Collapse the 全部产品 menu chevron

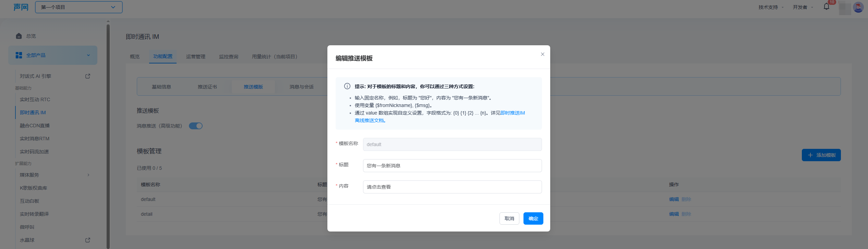coord(88,55)
